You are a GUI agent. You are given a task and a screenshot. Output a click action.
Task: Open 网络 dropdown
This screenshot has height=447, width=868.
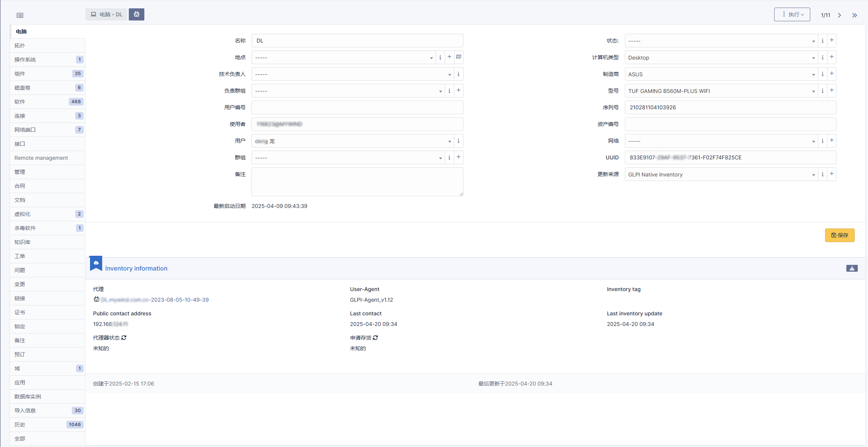pyautogui.click(x=721, y=141)
